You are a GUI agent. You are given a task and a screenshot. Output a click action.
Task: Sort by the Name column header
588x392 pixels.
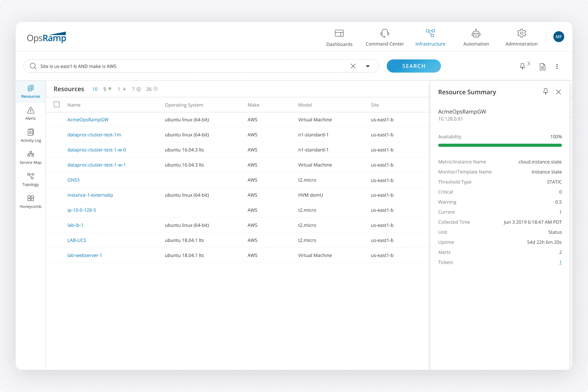click(74, 105)
